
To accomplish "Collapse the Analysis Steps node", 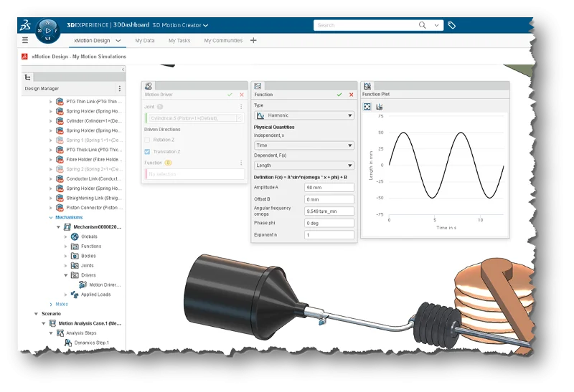I will (51, 333).
